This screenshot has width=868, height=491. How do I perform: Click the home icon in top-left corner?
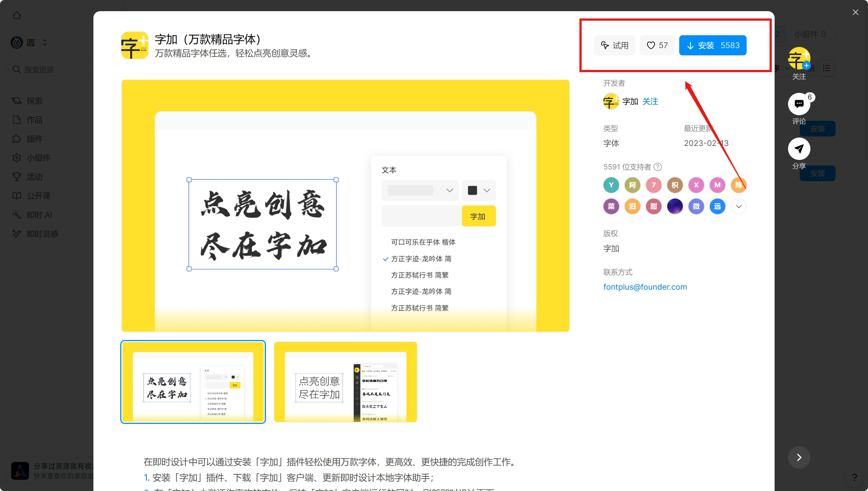(17, 15)
